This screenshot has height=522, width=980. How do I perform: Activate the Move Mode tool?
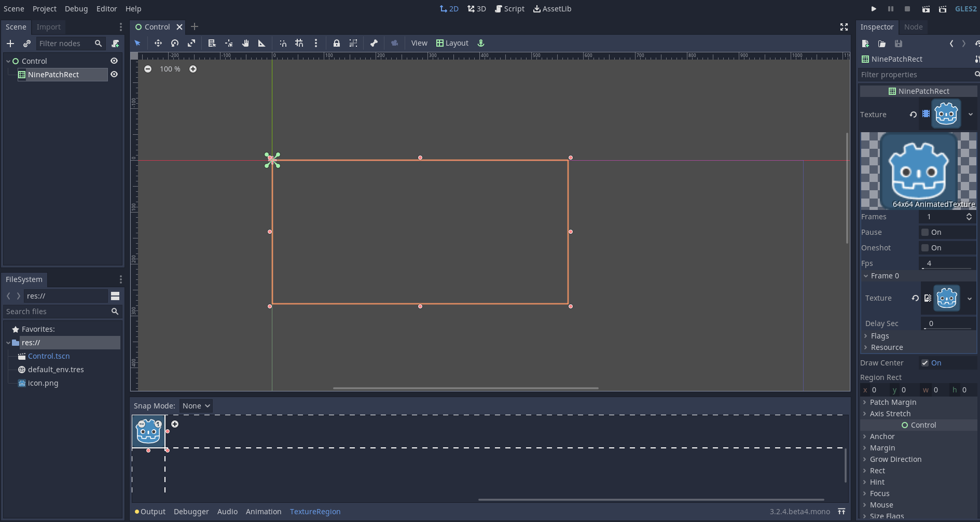coord(158,43)
